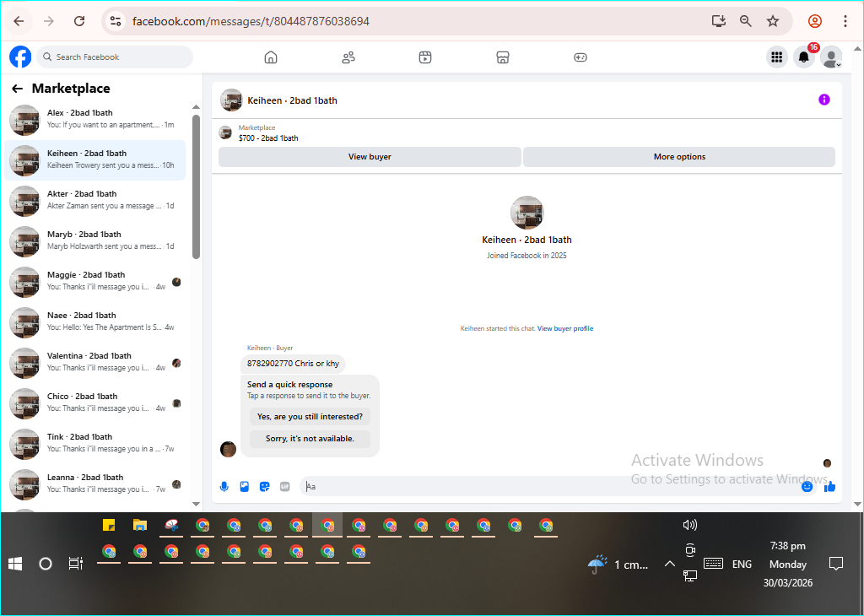
Task: Bookmark this page with the star icon
Action: 773,21
